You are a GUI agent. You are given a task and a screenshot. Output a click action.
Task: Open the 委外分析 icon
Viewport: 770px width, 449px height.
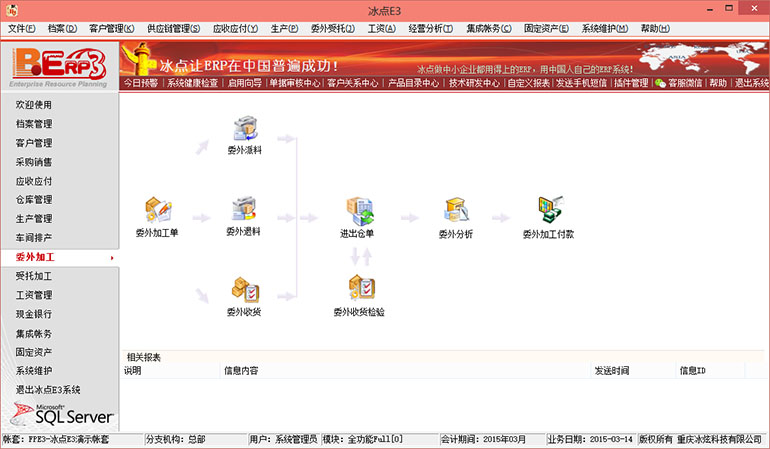(x=456, y=211)
